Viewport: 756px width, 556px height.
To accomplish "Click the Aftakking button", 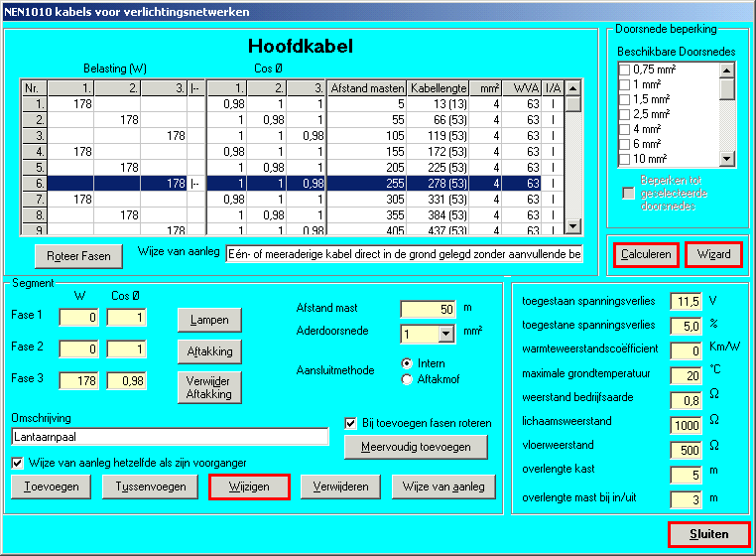I will [209, 351].
